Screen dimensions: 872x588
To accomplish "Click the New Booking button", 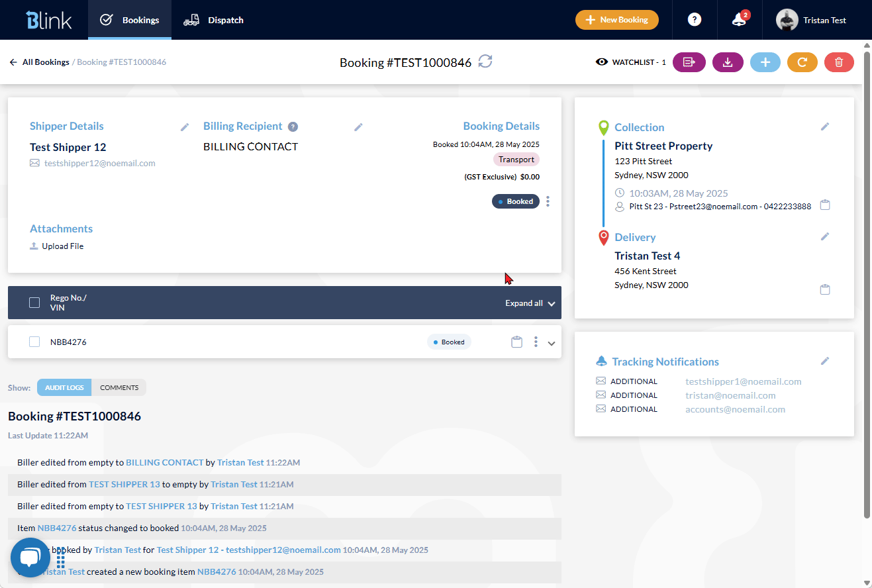I will [616, 20].
